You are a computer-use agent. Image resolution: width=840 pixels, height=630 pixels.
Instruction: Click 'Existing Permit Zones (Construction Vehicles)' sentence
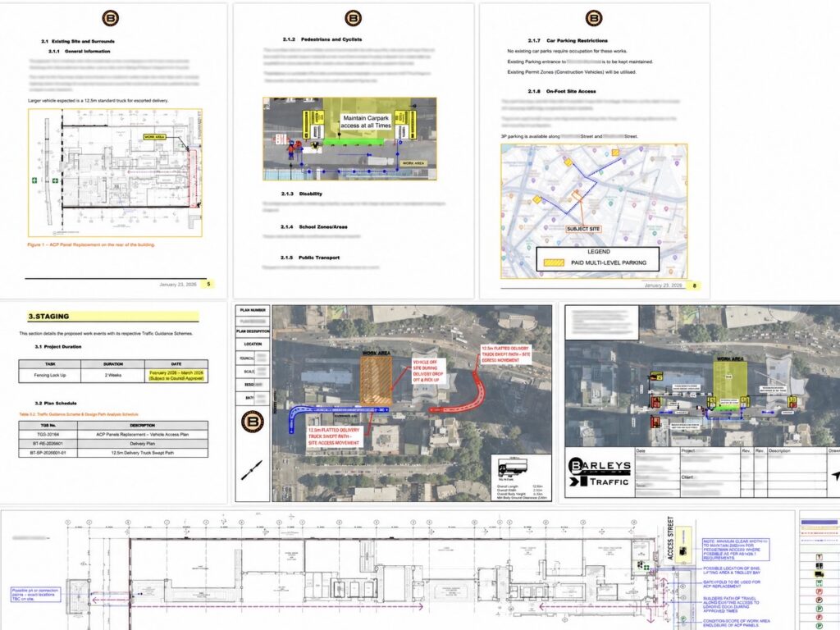[572, 72]
